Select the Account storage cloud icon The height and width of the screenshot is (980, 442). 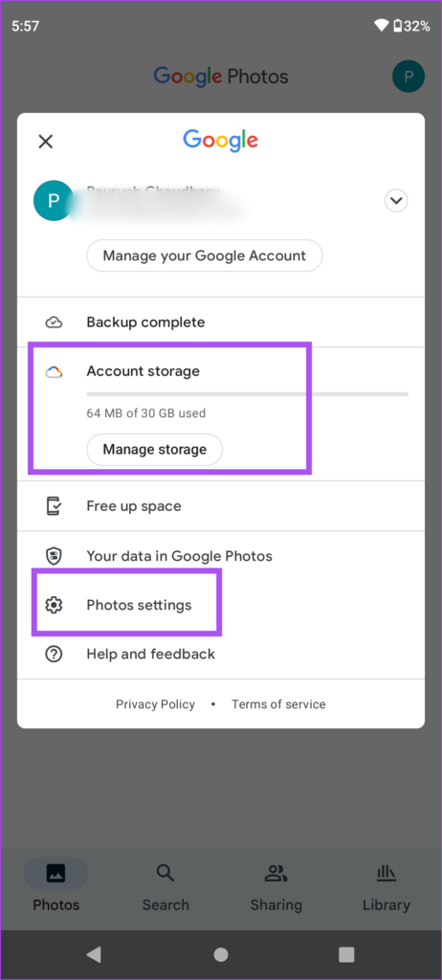(54, 372)
